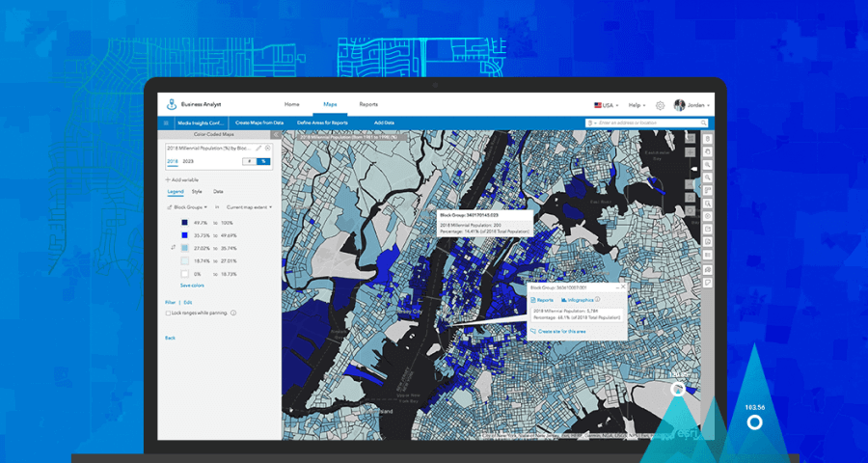Go to the Home tab
This screenshot has width=868, height=463.
291,104
